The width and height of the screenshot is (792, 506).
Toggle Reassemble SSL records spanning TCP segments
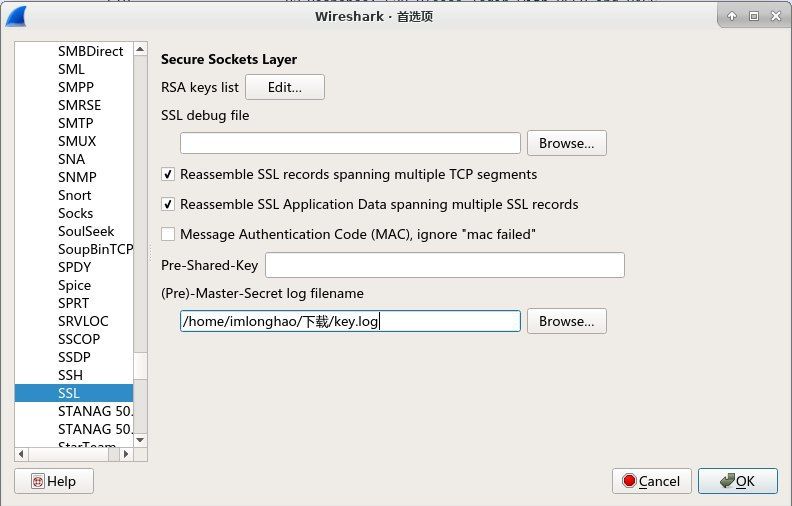coord(168,174)
